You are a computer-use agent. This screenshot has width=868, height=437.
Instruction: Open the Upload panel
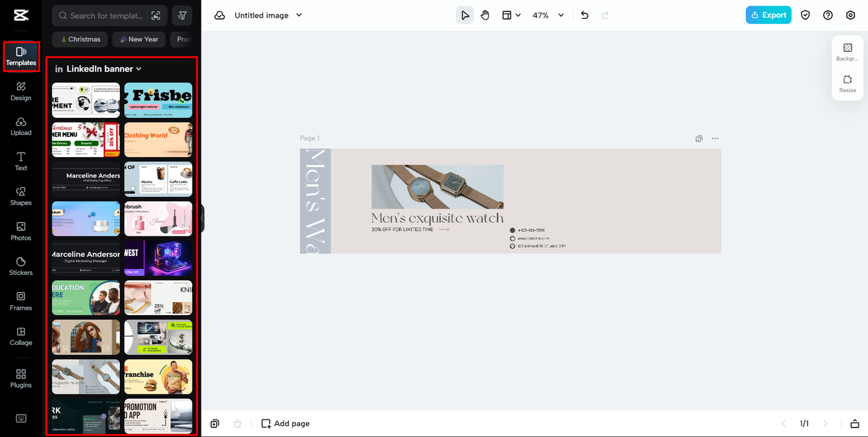click(21, 127)
